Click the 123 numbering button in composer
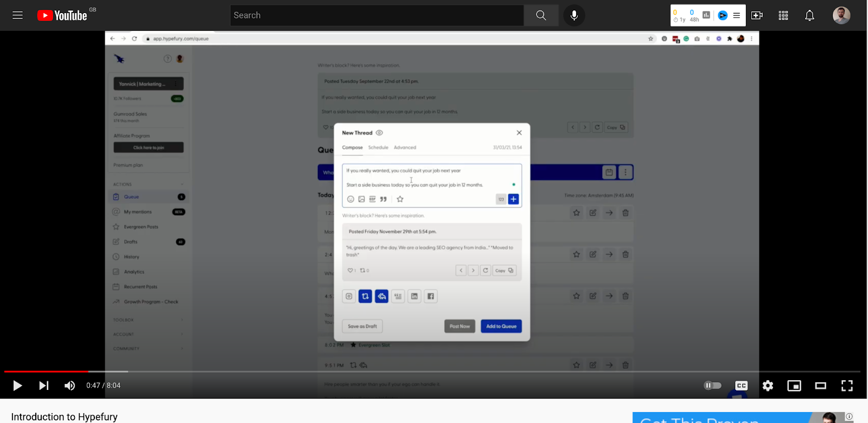Viewport: 868px width, 423px height. (501, 200)
